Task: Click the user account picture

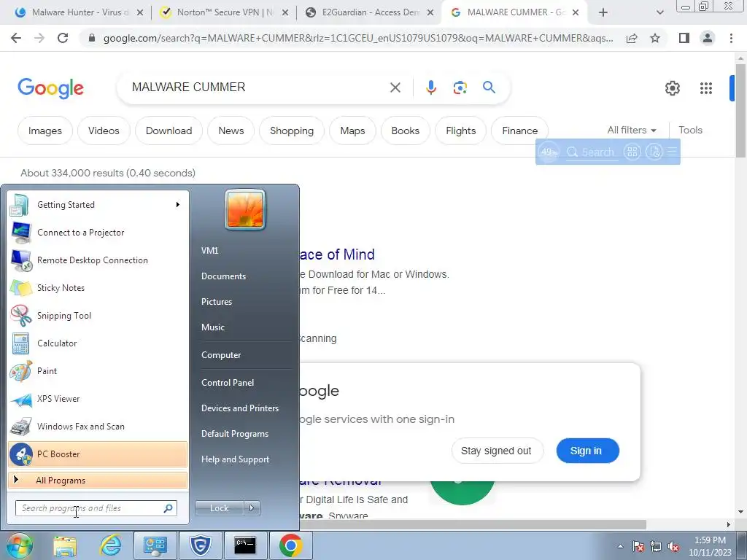Action: [245, 209]
